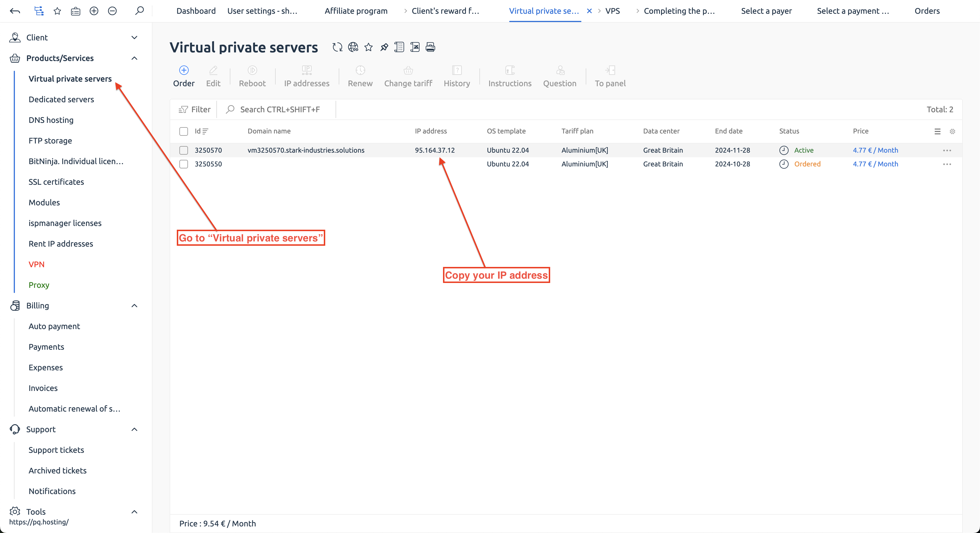Click the Renew toolbar button

pyautogui.click(x=360, y=76)
